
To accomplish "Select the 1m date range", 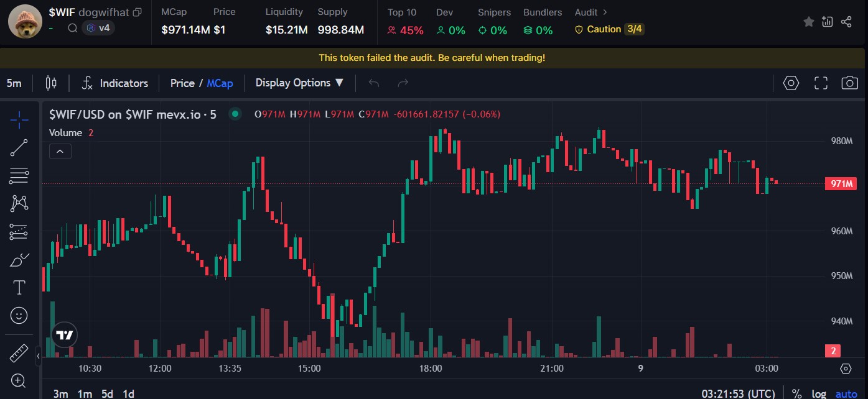I will 85,393.
